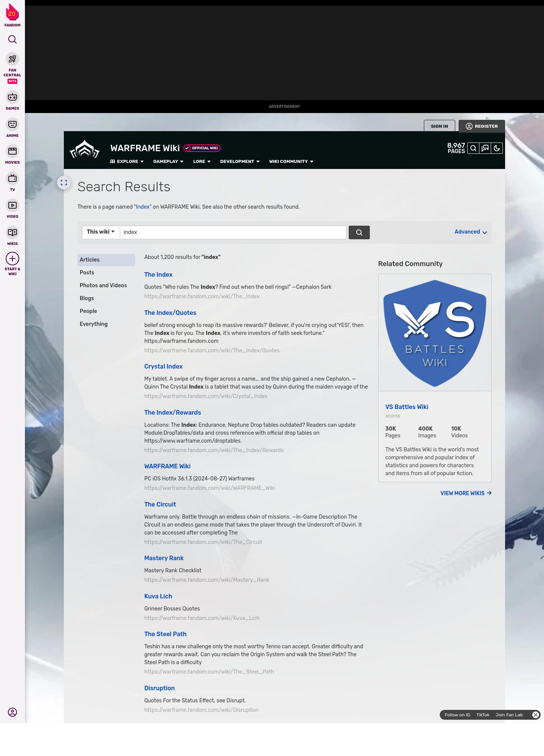Click the search input field containing index
Viewport: 544px width, 756px height.
(233, 232)
